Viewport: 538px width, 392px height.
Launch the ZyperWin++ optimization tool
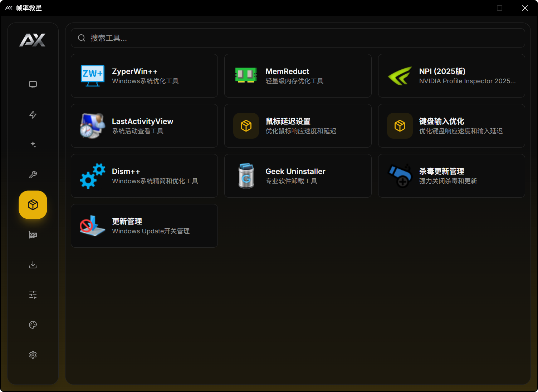coord(144,76)
